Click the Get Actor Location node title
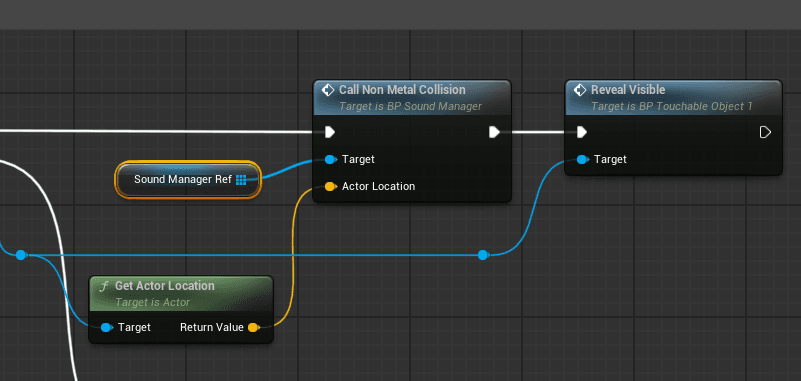Image resolution: width=801 pixels, height=381 pixels. (164, 285)
